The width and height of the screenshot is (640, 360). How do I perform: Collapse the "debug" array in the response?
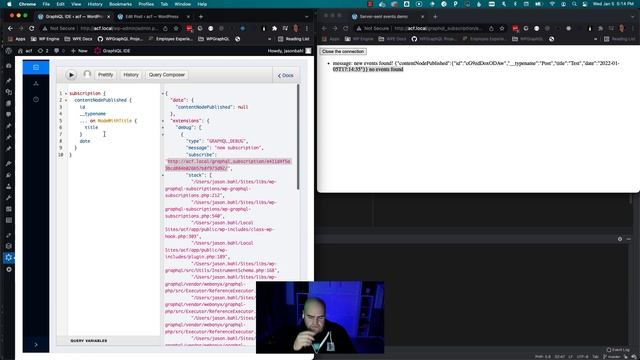click(163, 128)
